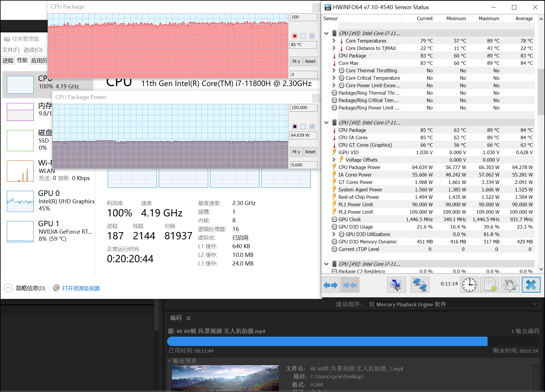Click the blue X close sensors icon
The height and width of the screenshot is (392, 545).
(x=531, y=285)
